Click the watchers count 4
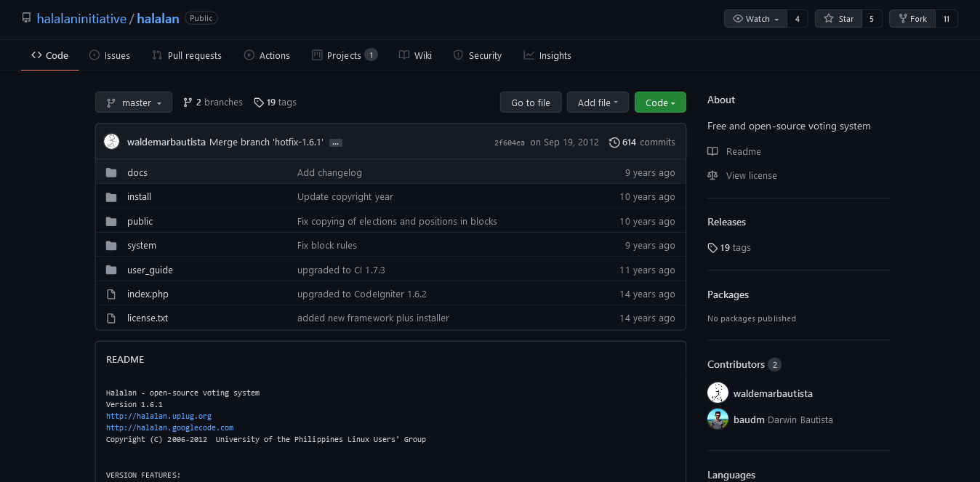The image size is (980, 482). (798, 19)
